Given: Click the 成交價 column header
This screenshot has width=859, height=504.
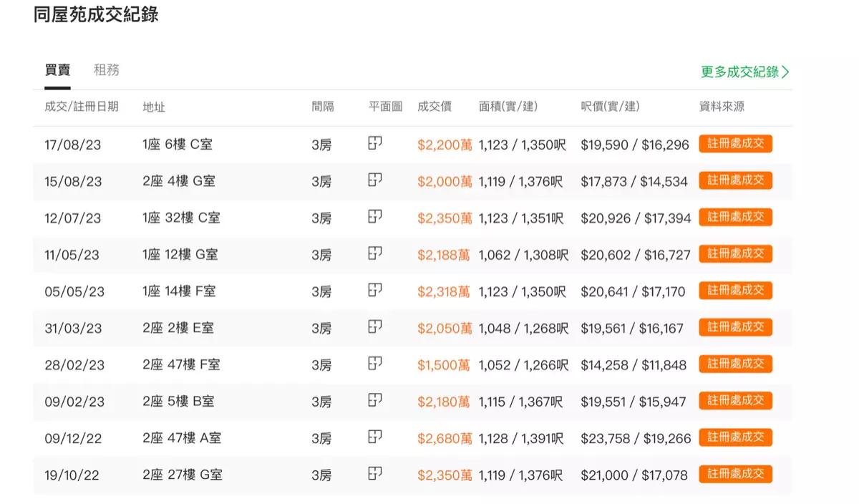Looking at the screenshot, I should (x=434, y=107).
